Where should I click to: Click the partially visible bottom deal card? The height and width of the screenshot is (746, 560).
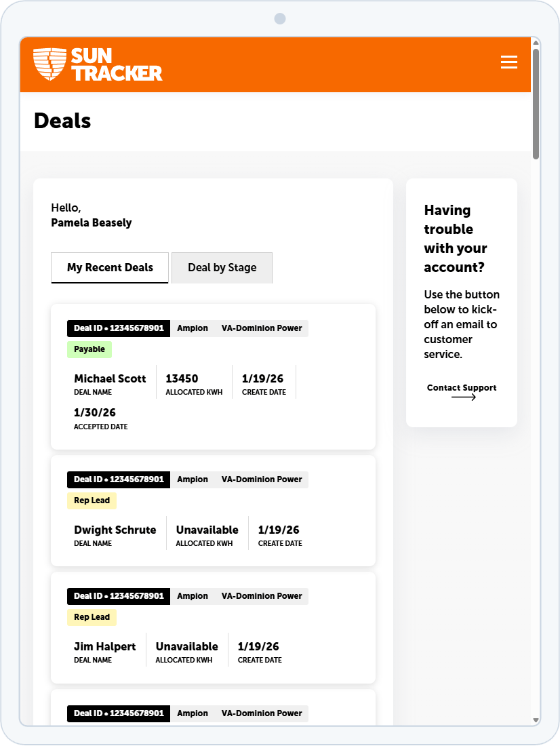(x=212, y=712)
